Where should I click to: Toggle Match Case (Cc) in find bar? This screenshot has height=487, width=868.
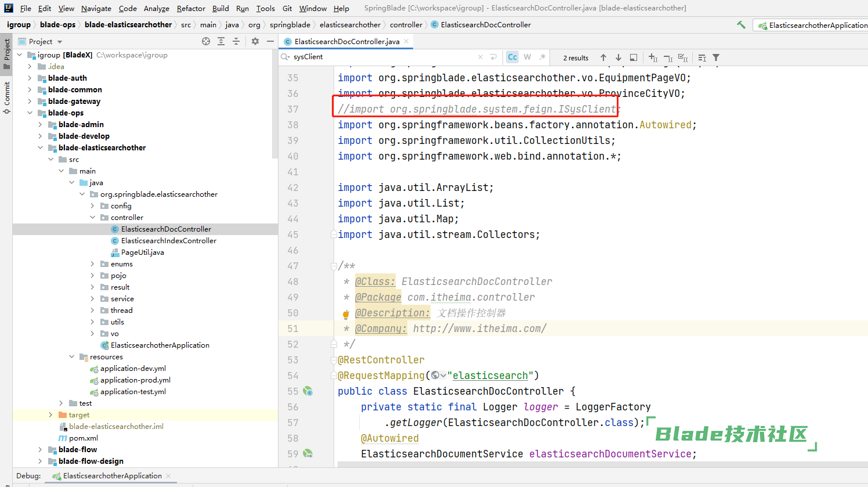512,57
